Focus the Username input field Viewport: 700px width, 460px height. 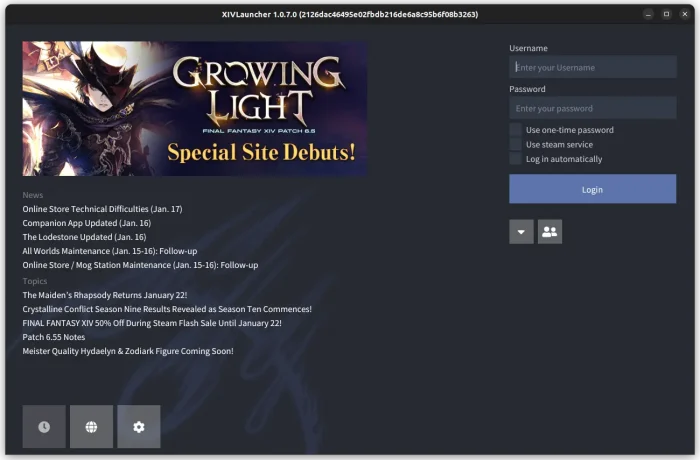click(592, 67)
